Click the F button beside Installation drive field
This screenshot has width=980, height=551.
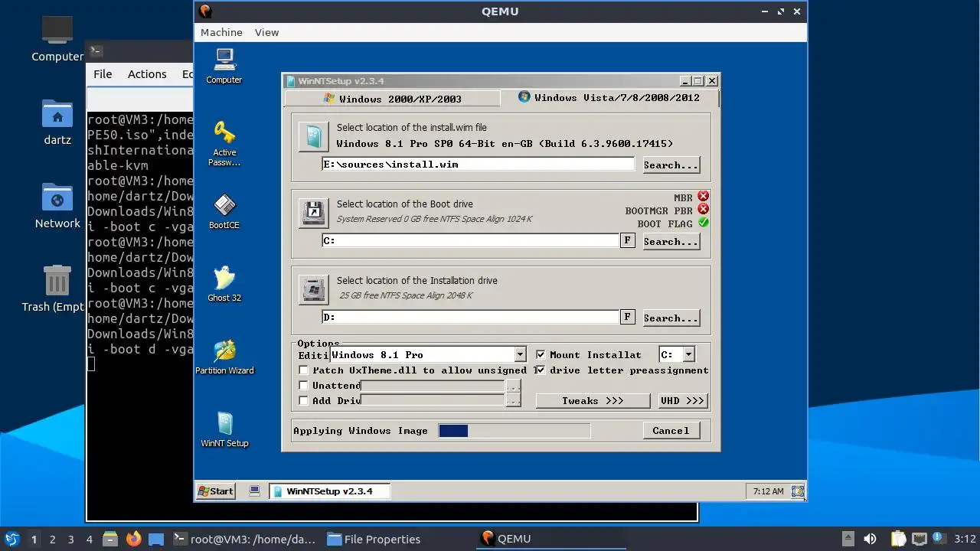coord(627,317)
